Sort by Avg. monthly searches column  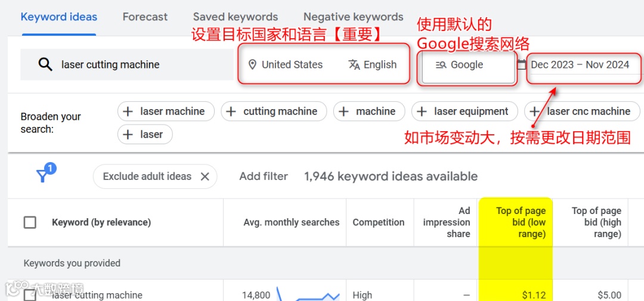point(291,222)
